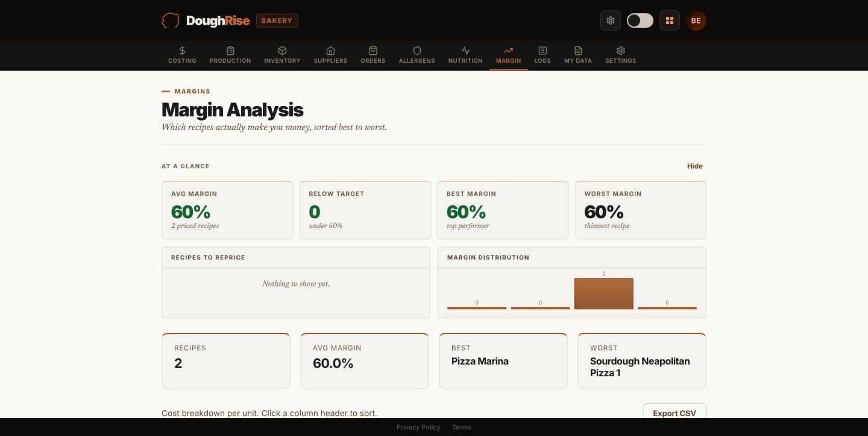Click 'top performer' caption
The height and width of the screenshot is (436, 868).
[x=468, y=226]
